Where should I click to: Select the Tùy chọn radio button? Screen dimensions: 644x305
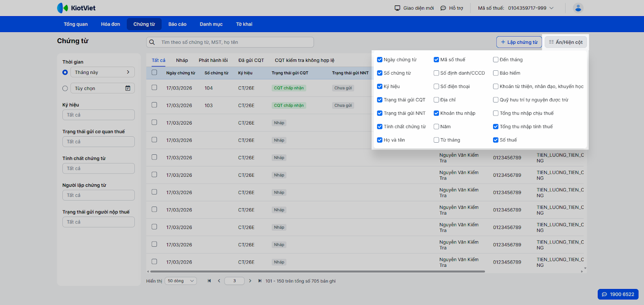point(65,88)
